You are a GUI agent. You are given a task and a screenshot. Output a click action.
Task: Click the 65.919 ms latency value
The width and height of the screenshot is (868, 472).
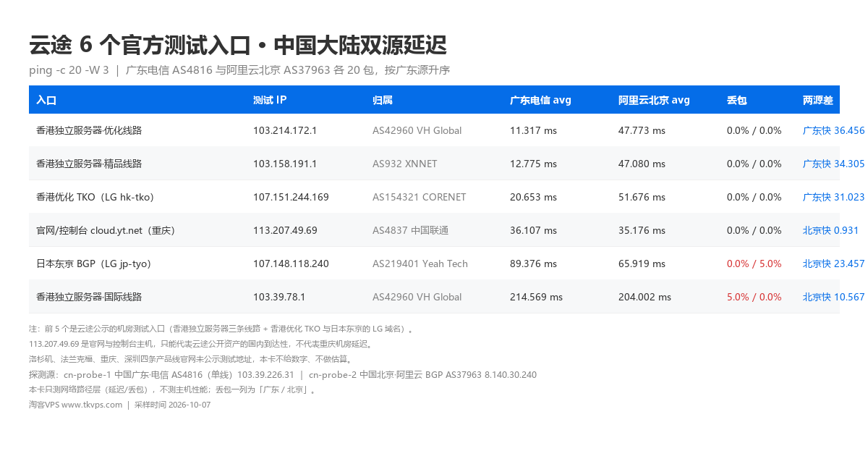tap(642, 264)
